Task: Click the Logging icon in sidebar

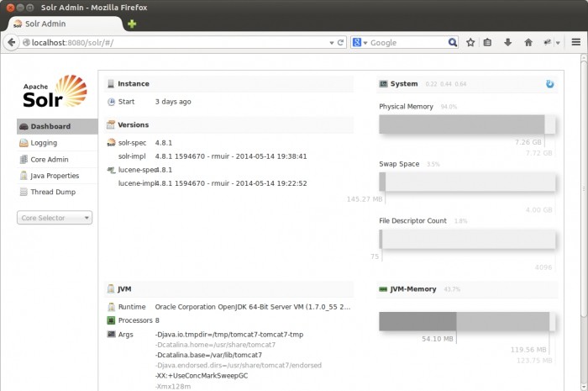Action: coord(24,143)
